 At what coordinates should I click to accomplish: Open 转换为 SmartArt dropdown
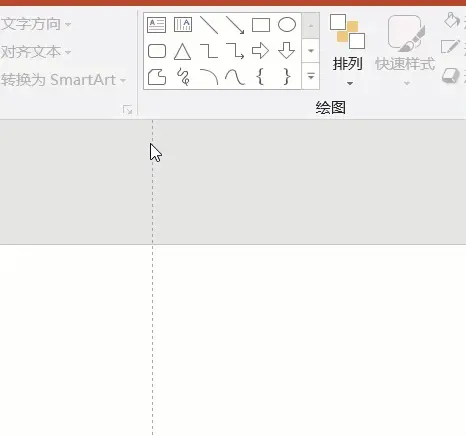click(x=63, y=80)
